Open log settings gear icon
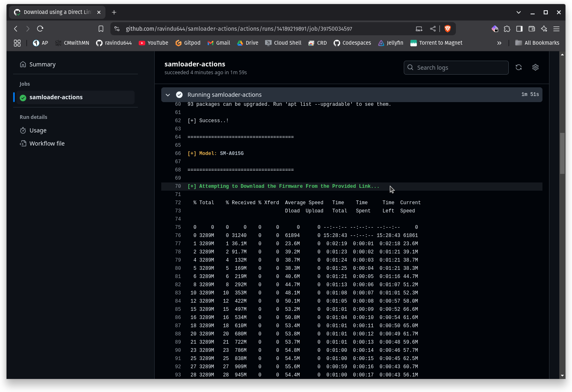Image resolution: width=572 pixels, height=392 pixels. (x=535, y=68)
